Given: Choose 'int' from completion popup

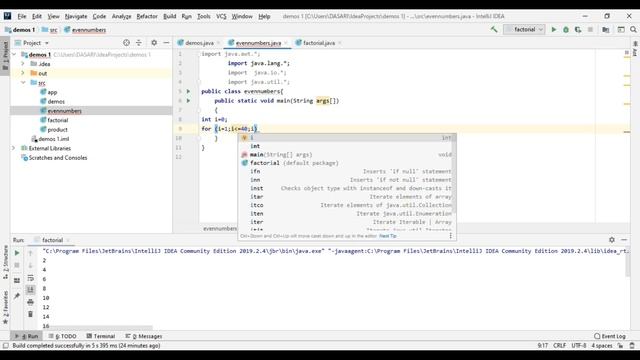Looking at the screenshot, I should click(347, 146).
